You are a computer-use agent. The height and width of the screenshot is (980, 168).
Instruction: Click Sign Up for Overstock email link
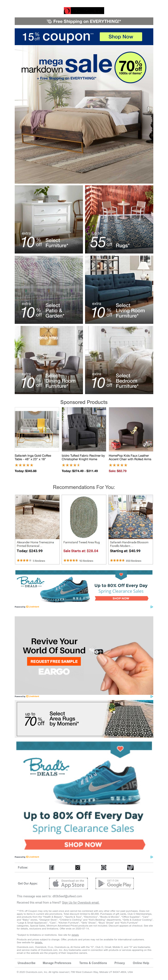pyautogui.click(x=80, y=902)
